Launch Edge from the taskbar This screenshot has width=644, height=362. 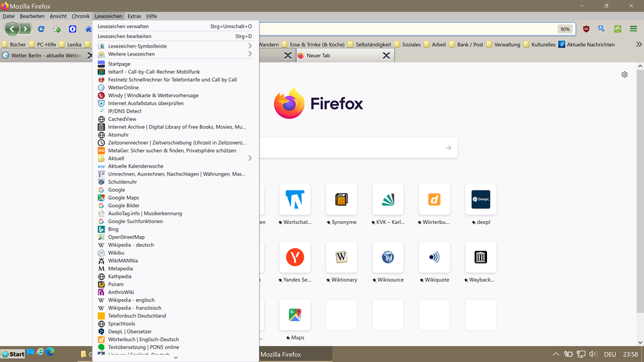click(x=50, y=352)
